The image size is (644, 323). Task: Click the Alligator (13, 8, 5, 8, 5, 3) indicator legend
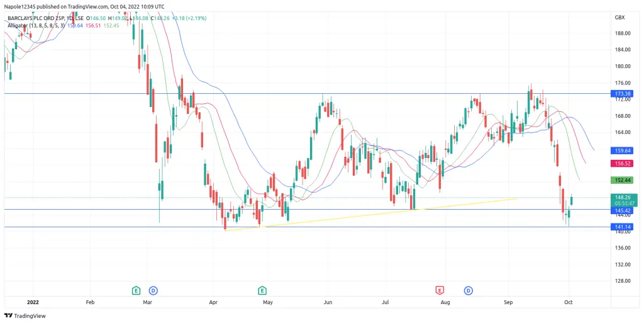(36, 25)
